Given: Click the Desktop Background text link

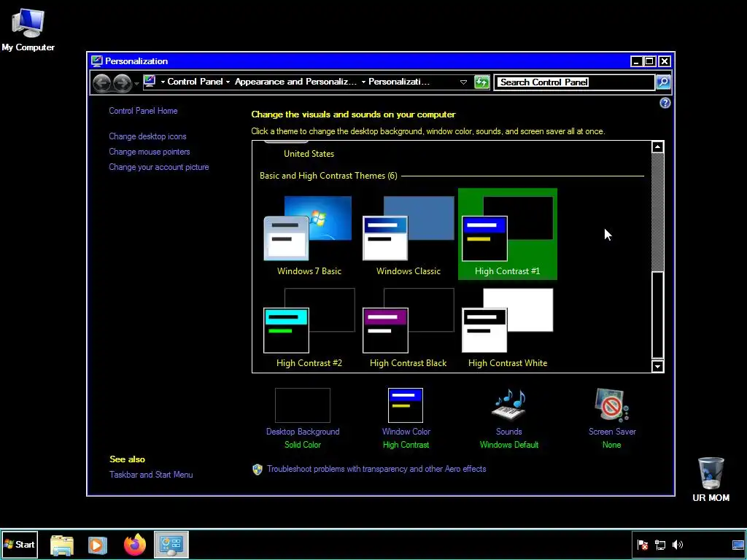Looking at the screenshot, I should [303, 432].
